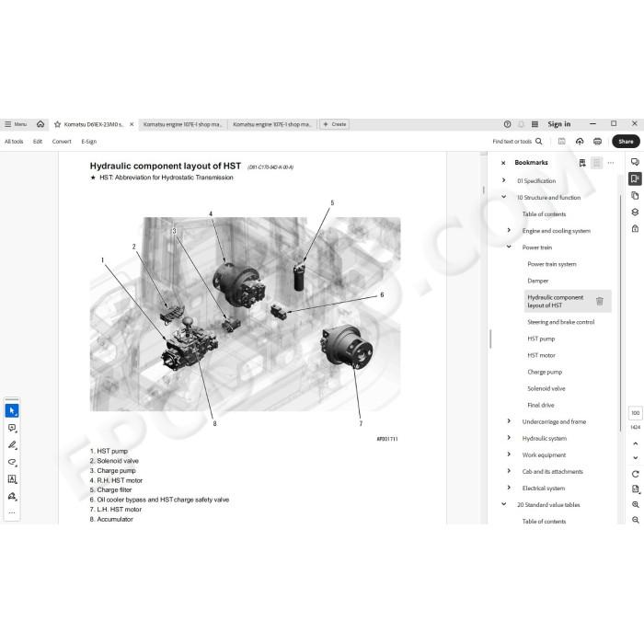Click the save icon in toolbar
Screen dimensions: 644x644
pos(561,142)
